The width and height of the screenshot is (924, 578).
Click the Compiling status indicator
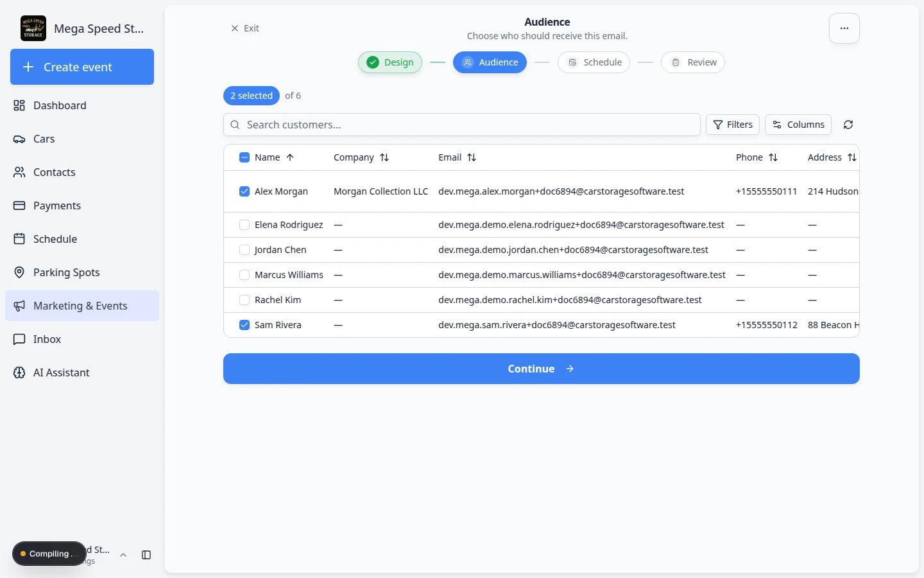pos(49,554)
